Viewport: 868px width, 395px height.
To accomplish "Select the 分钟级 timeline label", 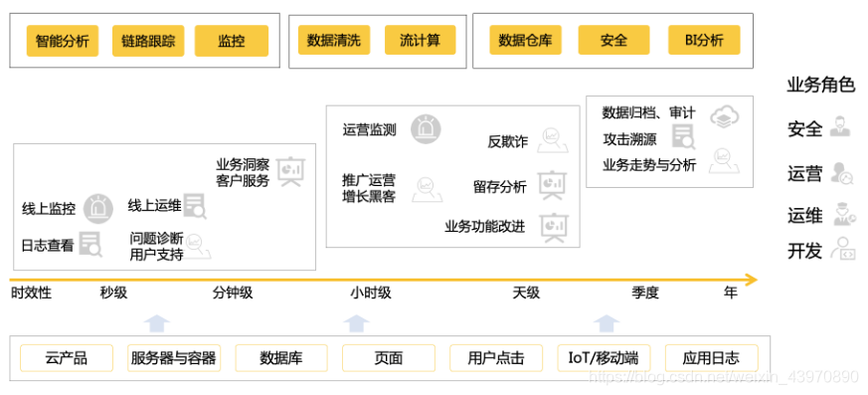I will click(233, 293).
